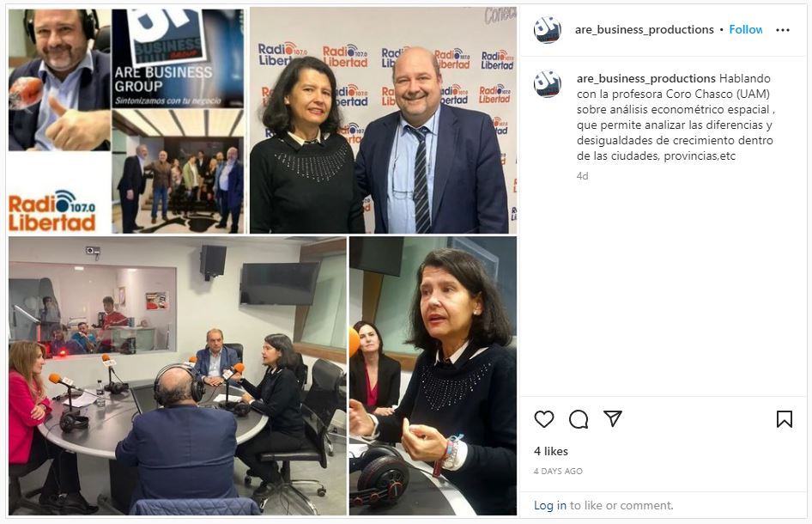Open are_business_productions username in caption

click(645, 78)
